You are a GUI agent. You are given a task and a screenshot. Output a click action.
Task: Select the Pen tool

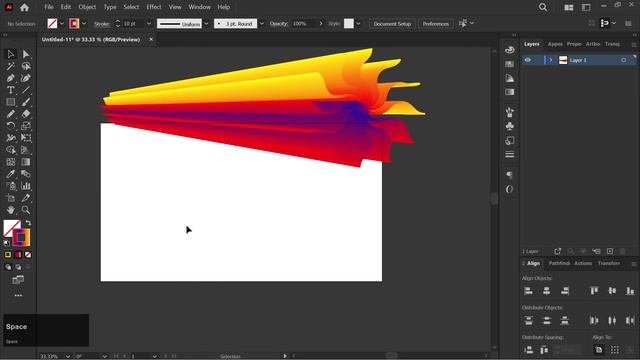point(11,78)
